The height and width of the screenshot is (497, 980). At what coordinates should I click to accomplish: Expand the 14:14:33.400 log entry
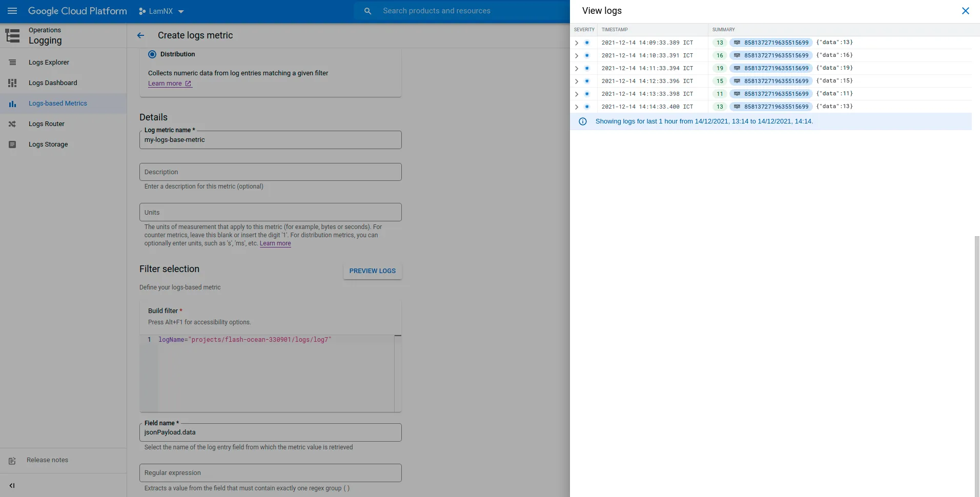point(577,107)
